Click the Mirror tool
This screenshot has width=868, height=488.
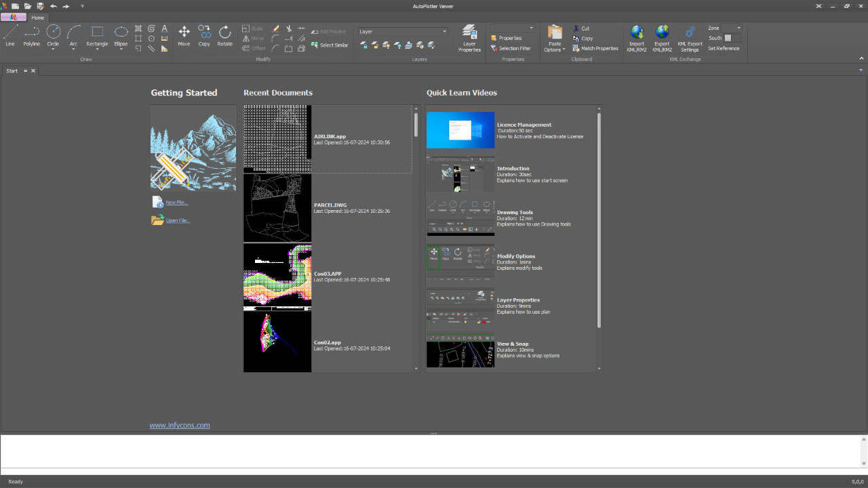254,39
